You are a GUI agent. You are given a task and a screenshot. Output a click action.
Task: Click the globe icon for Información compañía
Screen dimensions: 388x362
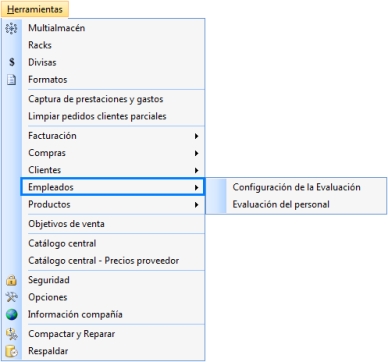tap(12, 314)
